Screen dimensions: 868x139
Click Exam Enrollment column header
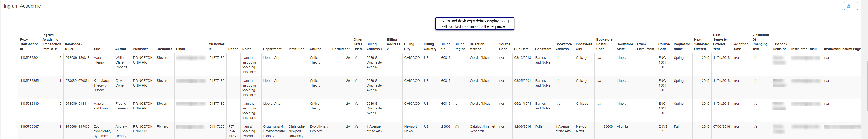[646, 47]
